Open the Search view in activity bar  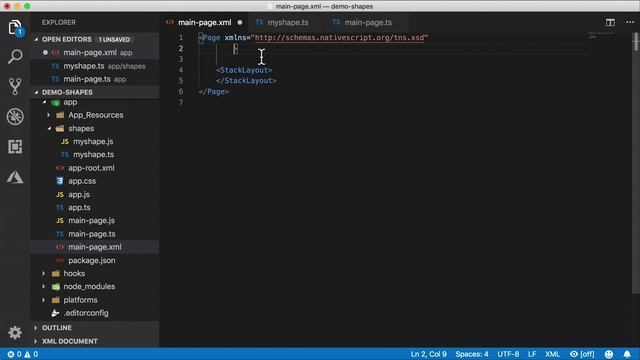[15, 56]
